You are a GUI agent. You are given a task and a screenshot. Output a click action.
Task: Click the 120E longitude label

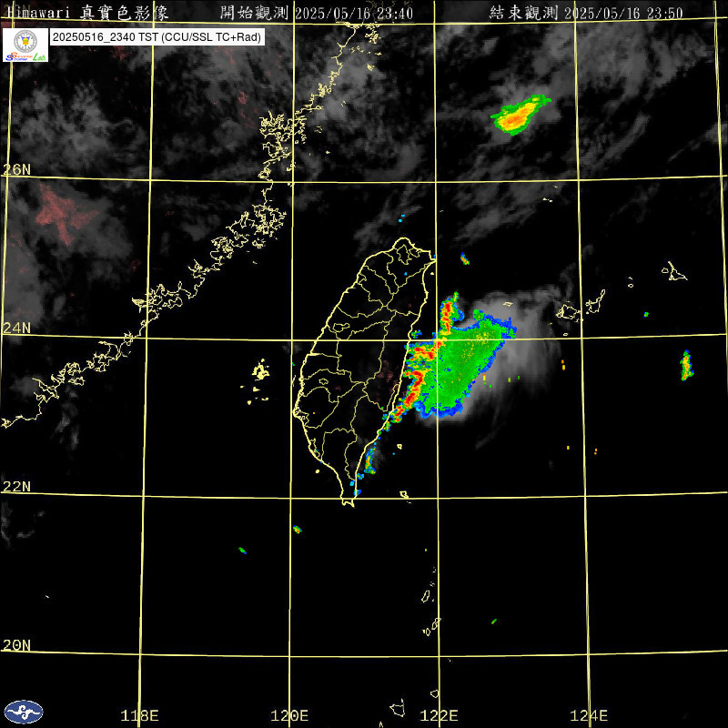(289, 715)
